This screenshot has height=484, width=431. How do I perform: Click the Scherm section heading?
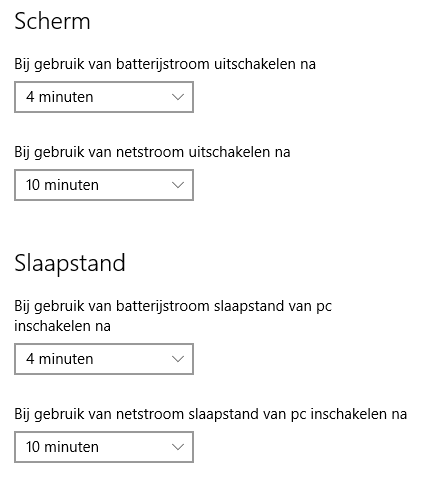[x=52, y=21]
